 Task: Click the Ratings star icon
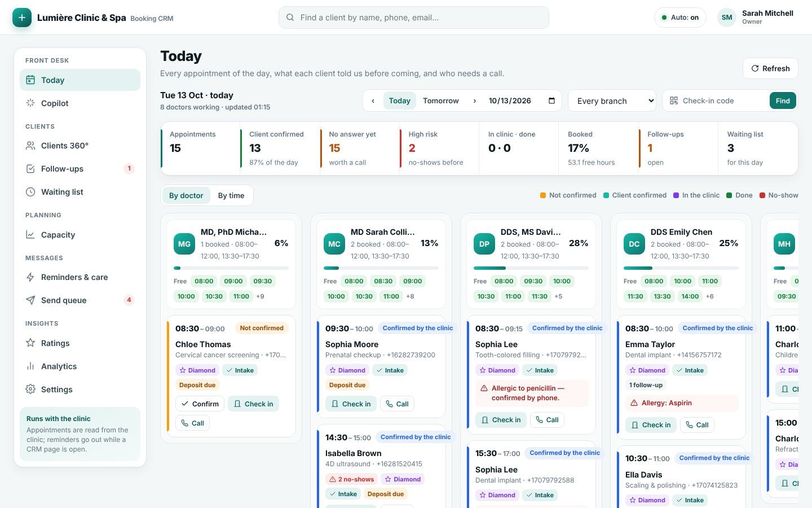coord(30,343)
